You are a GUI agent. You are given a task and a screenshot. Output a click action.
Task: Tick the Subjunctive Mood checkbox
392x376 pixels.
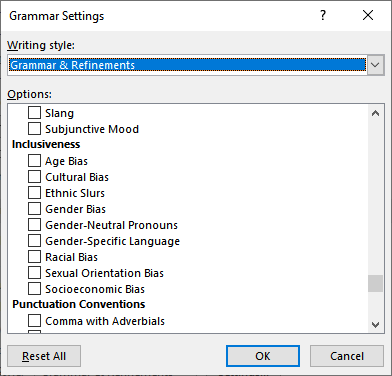pyautogui.click(x=34, y=129)
